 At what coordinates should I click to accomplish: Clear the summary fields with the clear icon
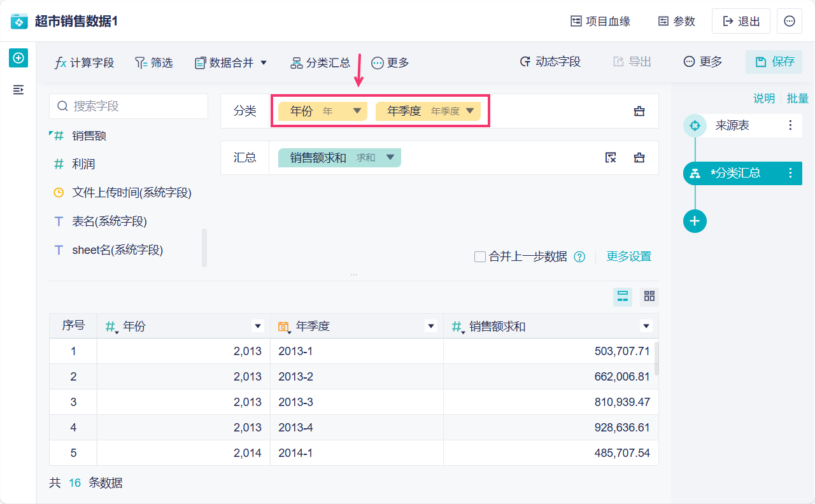611,158
